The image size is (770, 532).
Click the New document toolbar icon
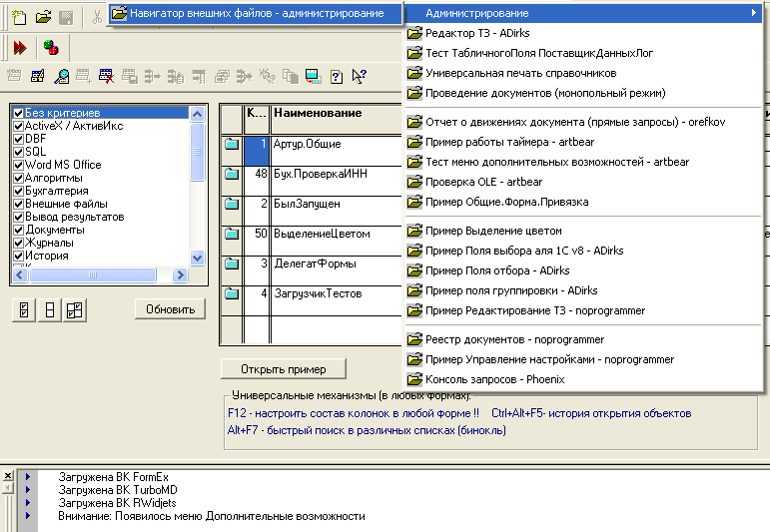click(x=17, y=17)
